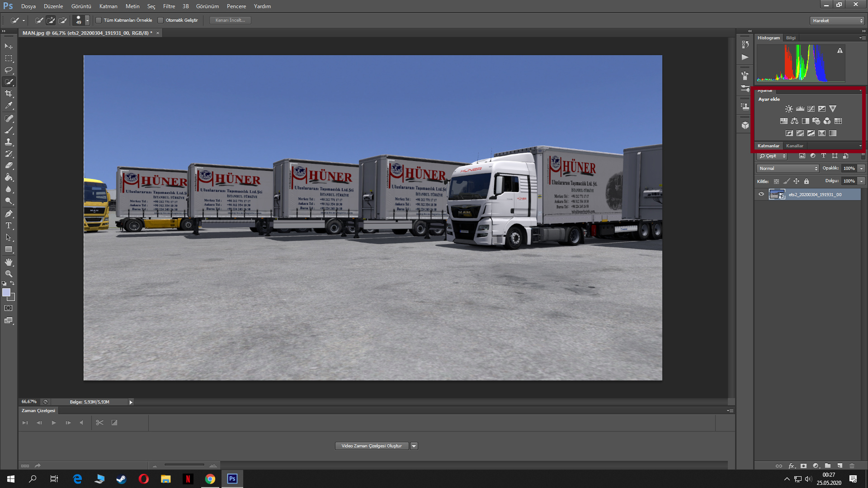Image resolution: width=868 pixels, height=488 pixels.
Task: Select the Hand tool
Action: pyautogui.click(x=9, y=262)
